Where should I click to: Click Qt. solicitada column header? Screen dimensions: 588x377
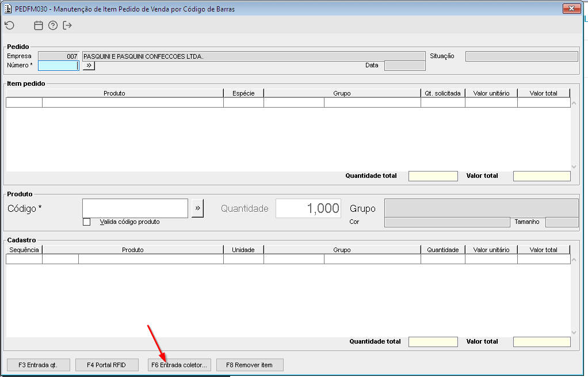[443, 93]
